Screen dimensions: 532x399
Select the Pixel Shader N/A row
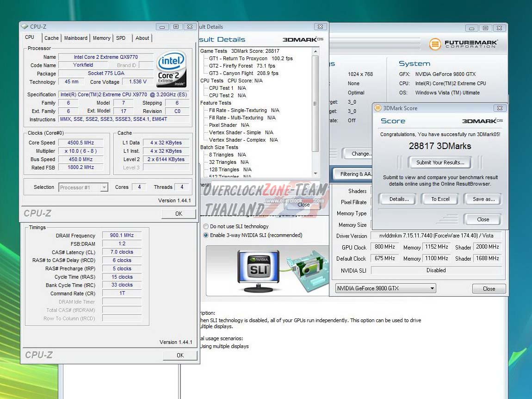(x=229, y=125)
